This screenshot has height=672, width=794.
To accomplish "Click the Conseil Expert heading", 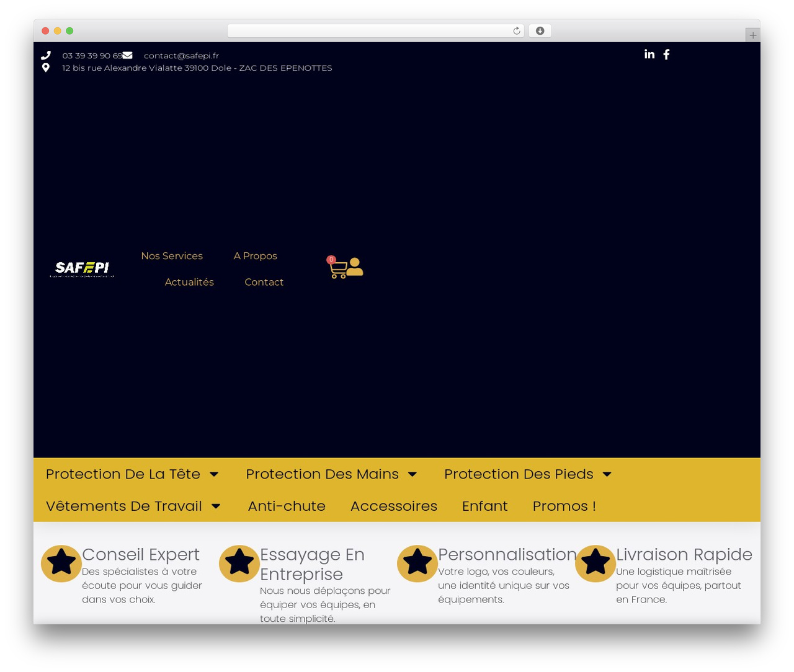I will (141, 554).
